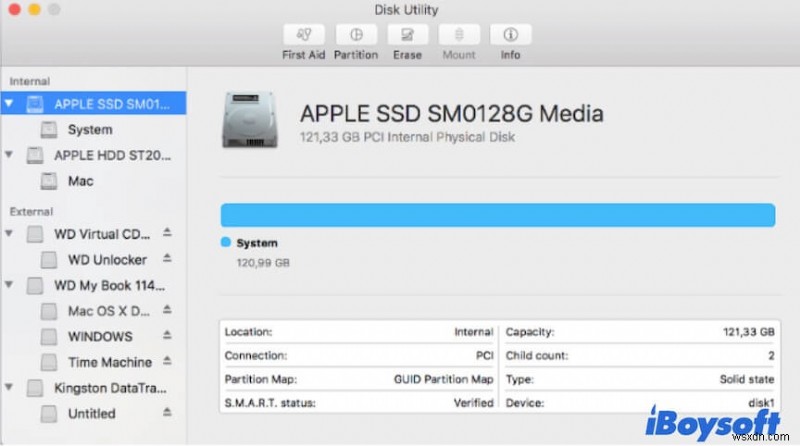Viewport: 800px width, 446px height.
Task: Select APPLE SSD SM01... in sidebar
Action: (93, 104)
